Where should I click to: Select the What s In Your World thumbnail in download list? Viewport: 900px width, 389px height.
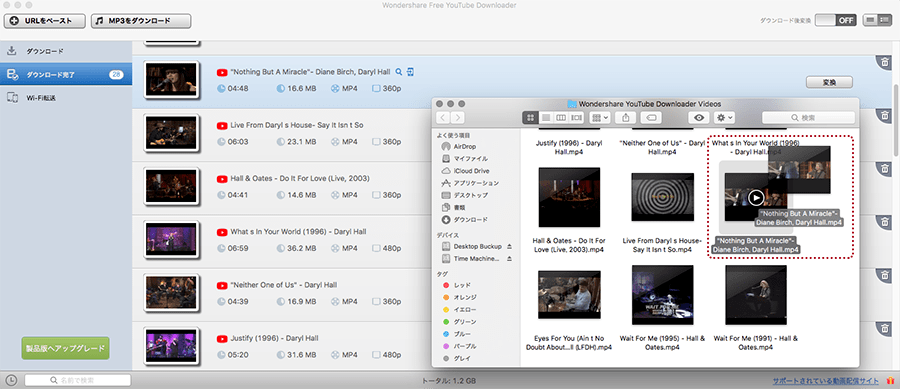pos(171,240)
